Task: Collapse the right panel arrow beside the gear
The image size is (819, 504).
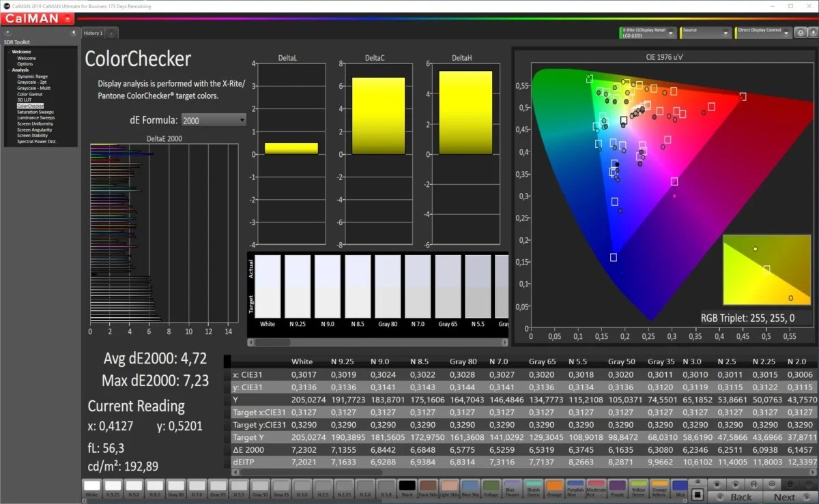Action: [812, 32]
